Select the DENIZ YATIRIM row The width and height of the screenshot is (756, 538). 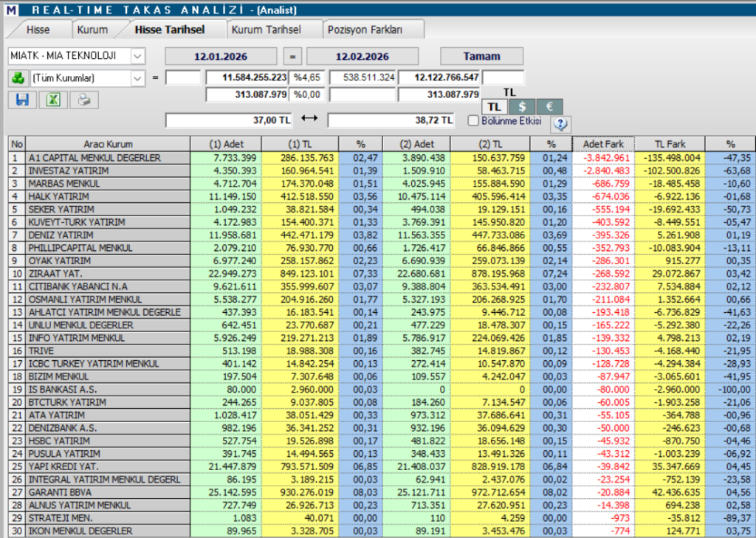382,235
